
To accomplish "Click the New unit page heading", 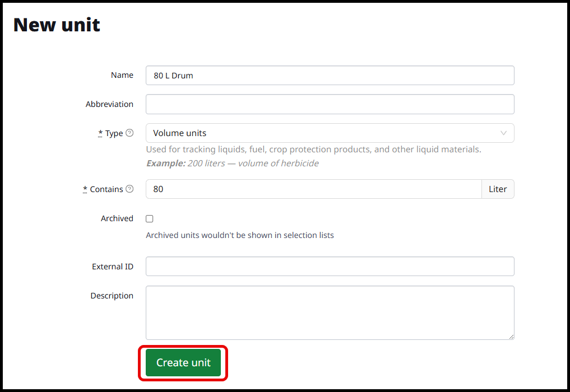I will (57, 25).
